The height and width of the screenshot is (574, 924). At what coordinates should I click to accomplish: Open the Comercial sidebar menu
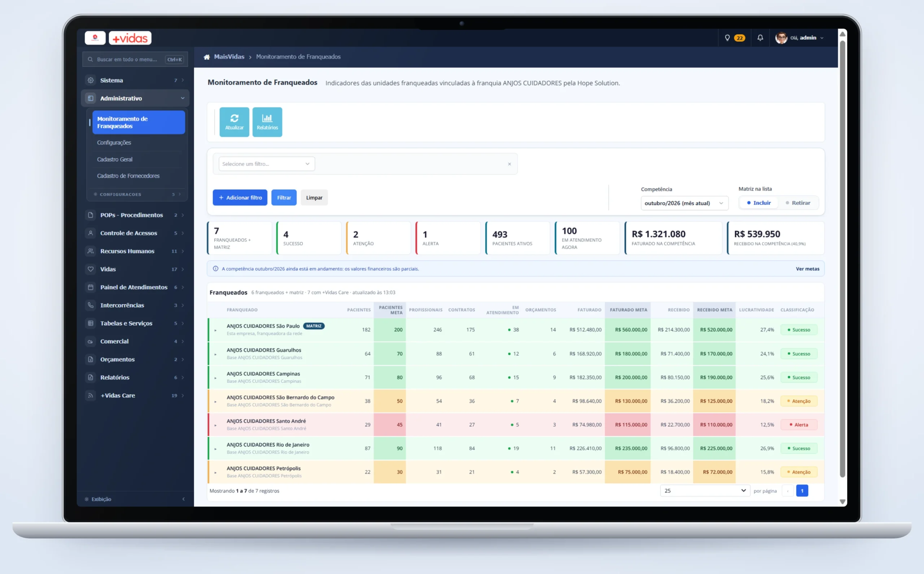point(135,341)
